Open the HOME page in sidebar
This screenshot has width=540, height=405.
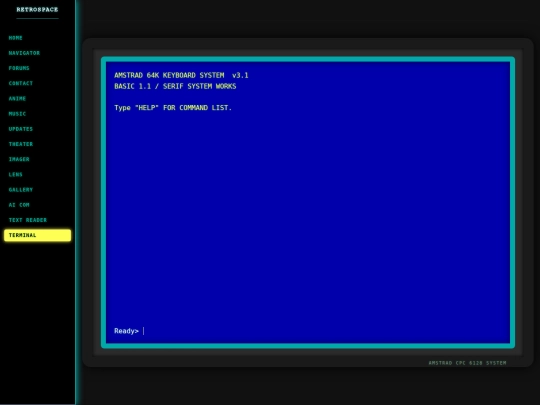pos(15,38)
